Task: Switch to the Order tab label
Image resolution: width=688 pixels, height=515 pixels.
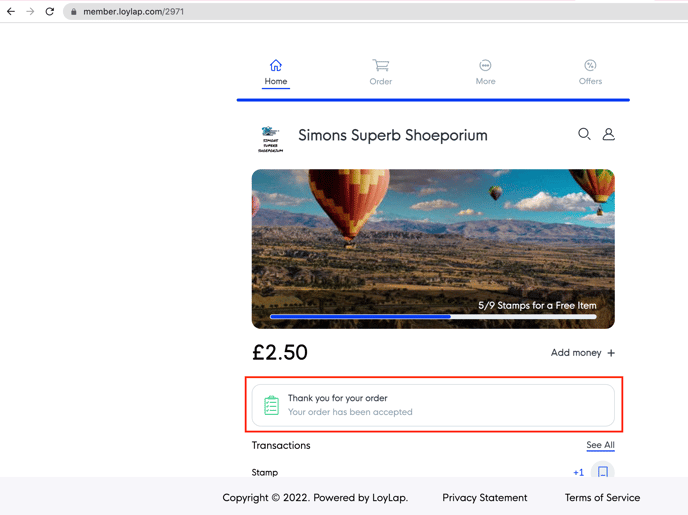Action: click(381, 81)
